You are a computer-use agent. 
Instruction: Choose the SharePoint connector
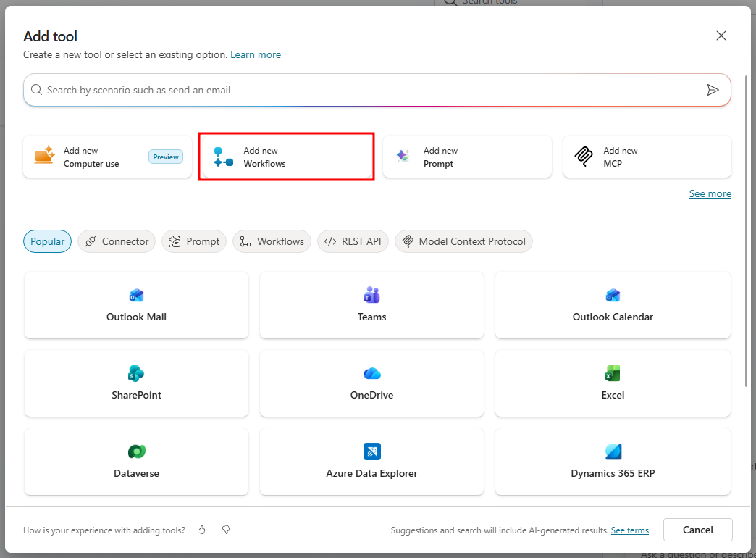click(136, 383)
